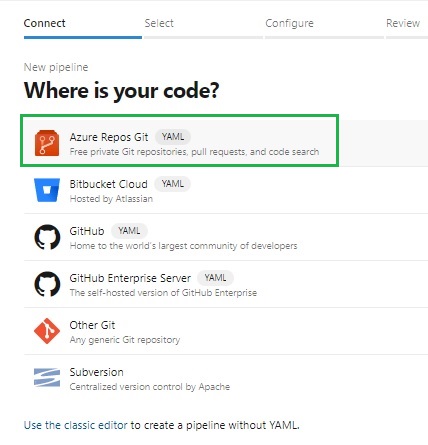The width and height of the screenshot is (428, 445).
Task: Click the 'Where is your code?' heading
Action: (x=122, y=91)
